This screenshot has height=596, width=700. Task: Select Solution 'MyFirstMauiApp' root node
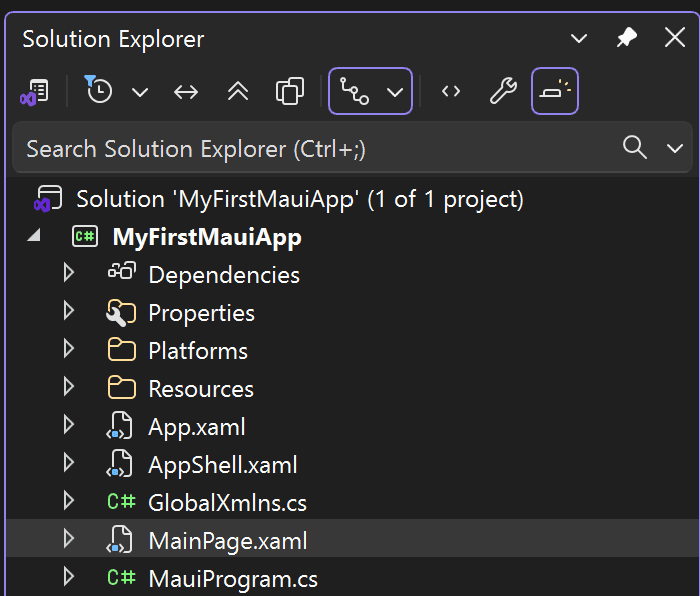(300, 199)
